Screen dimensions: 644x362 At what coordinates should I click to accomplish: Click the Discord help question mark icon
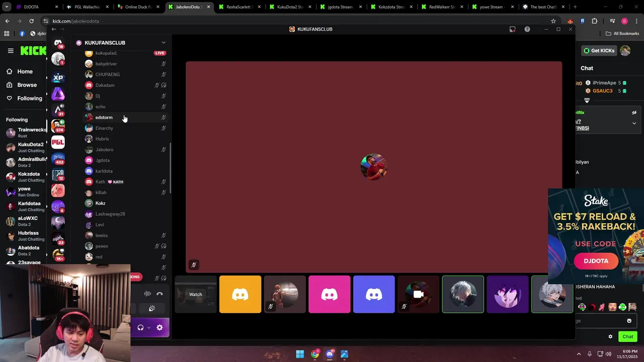527,29
